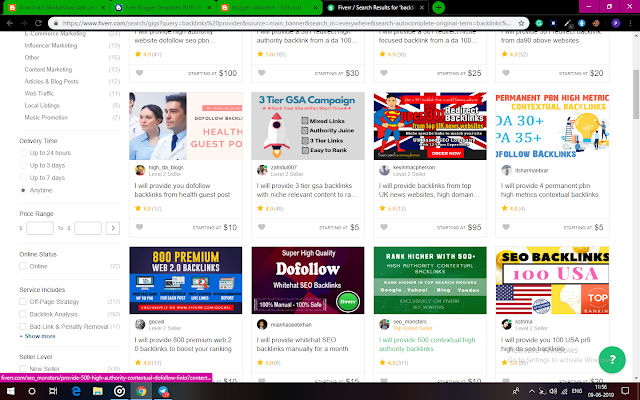Open Chrome profile avatar

pyautogui.click(x=616, y=23)
